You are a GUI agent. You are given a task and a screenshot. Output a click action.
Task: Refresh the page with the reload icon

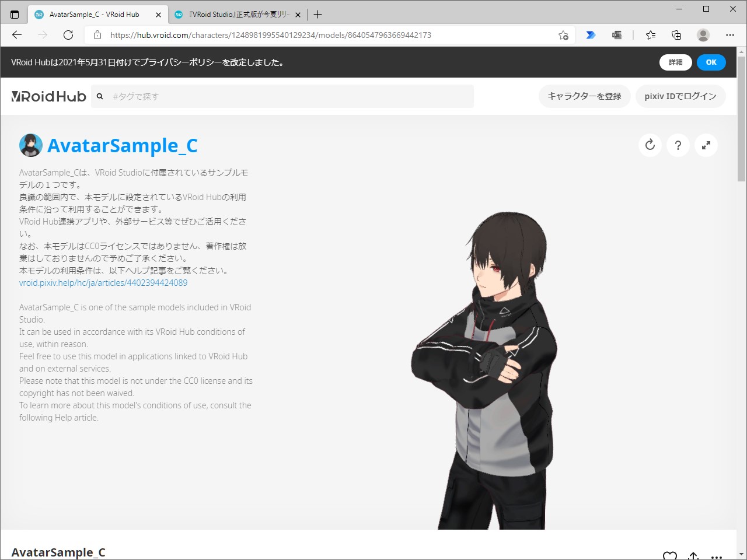pos(68,35)
